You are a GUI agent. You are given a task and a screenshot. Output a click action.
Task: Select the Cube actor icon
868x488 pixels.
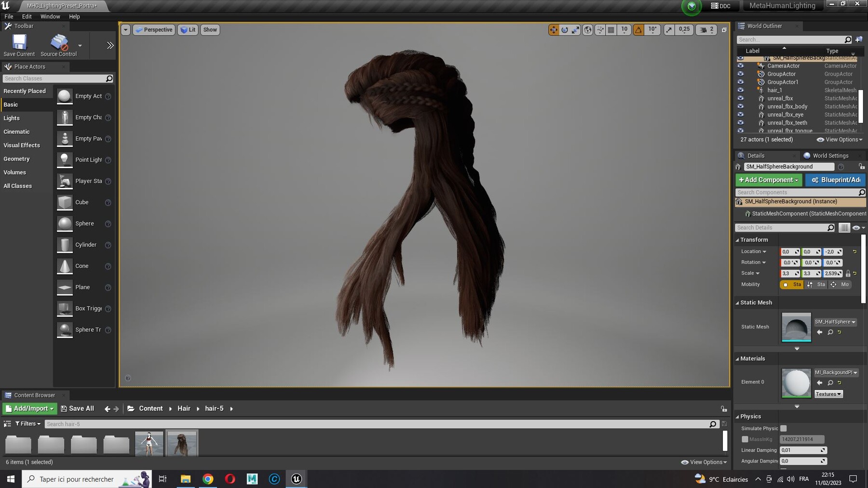(x=65, y=202)
